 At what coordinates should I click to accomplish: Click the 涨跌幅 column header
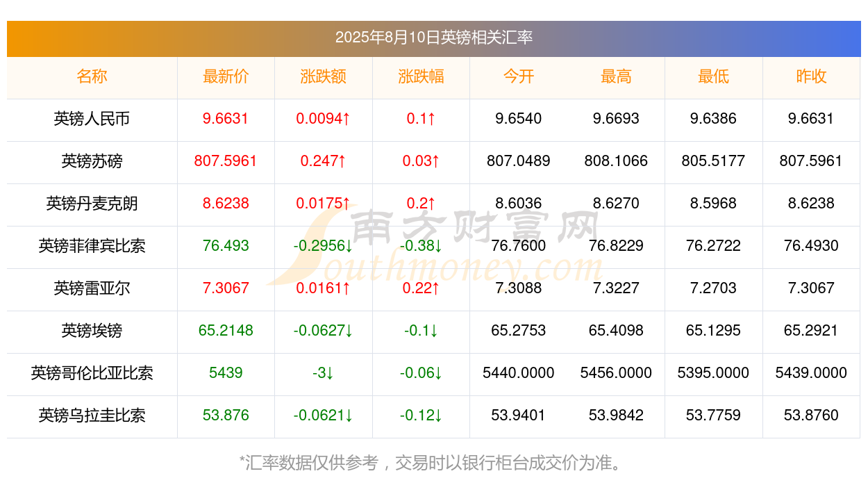coord(421,76)
